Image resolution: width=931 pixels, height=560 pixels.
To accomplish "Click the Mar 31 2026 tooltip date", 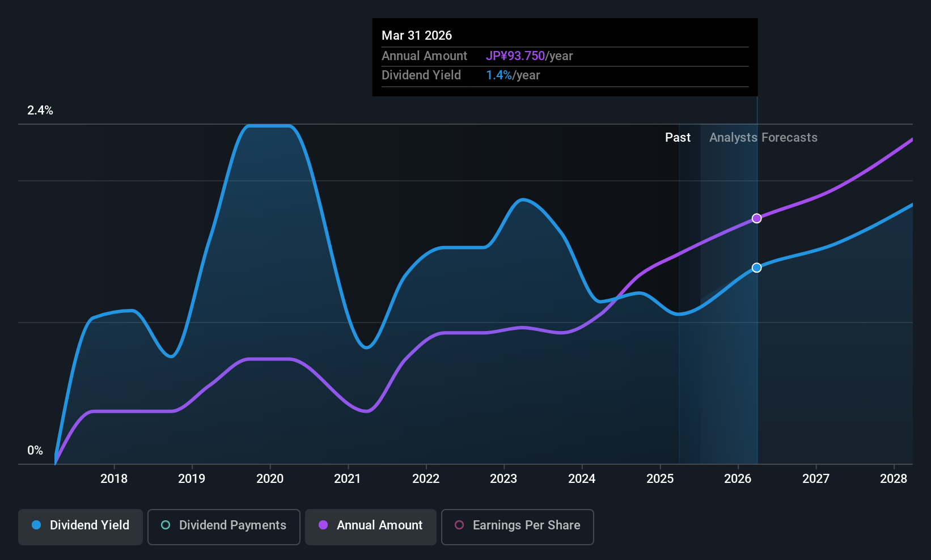I will [x=417, y=35].
